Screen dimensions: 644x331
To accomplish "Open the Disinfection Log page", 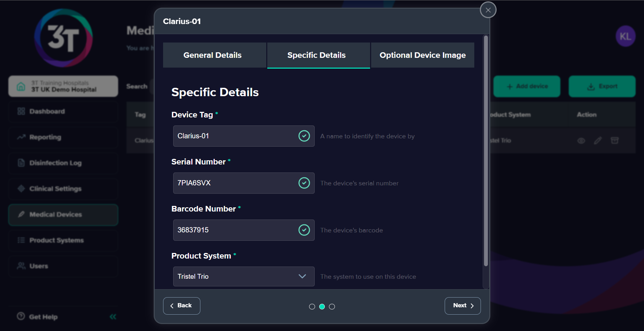I will pyautogui.click(x=63, y=163).
